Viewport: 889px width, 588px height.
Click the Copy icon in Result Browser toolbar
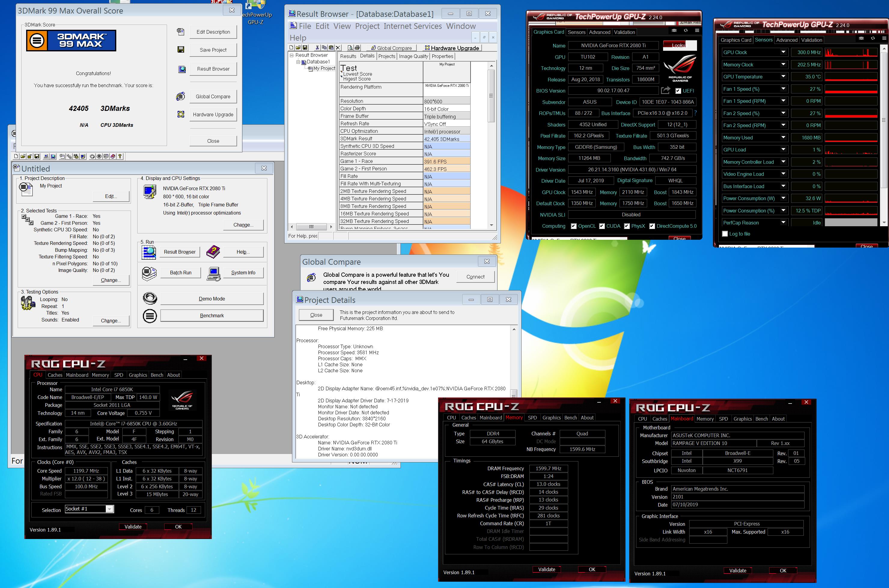(x=324, y=48)
